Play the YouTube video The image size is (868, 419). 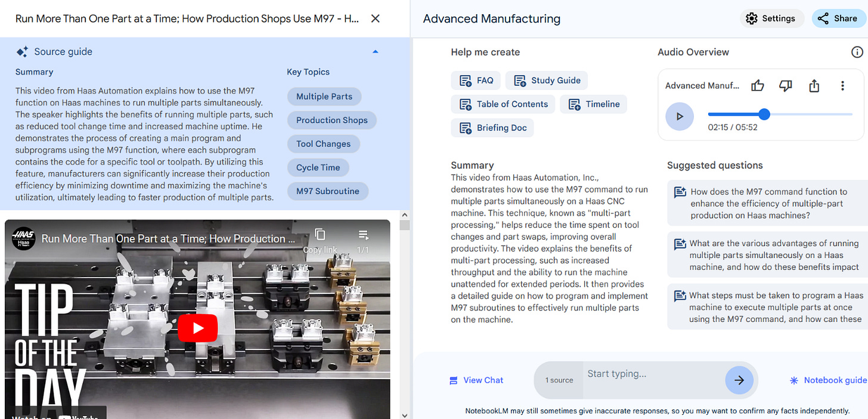point(197,328)
